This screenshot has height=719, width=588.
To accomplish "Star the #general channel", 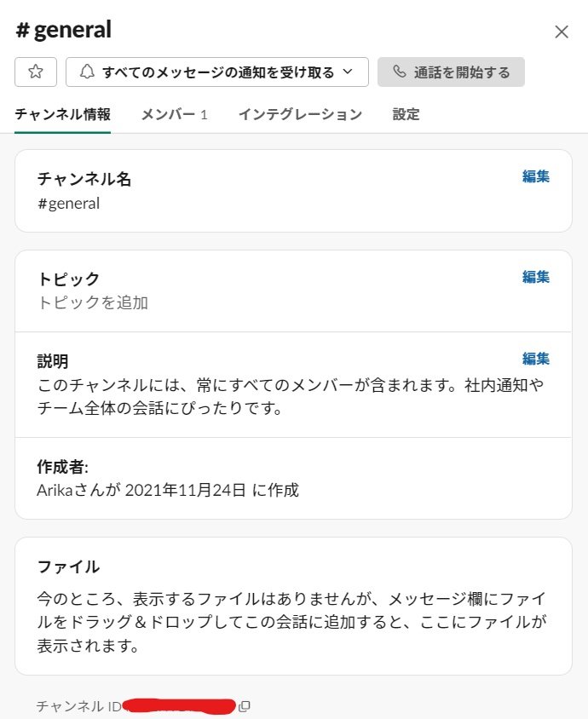I will tap(36, 72).
